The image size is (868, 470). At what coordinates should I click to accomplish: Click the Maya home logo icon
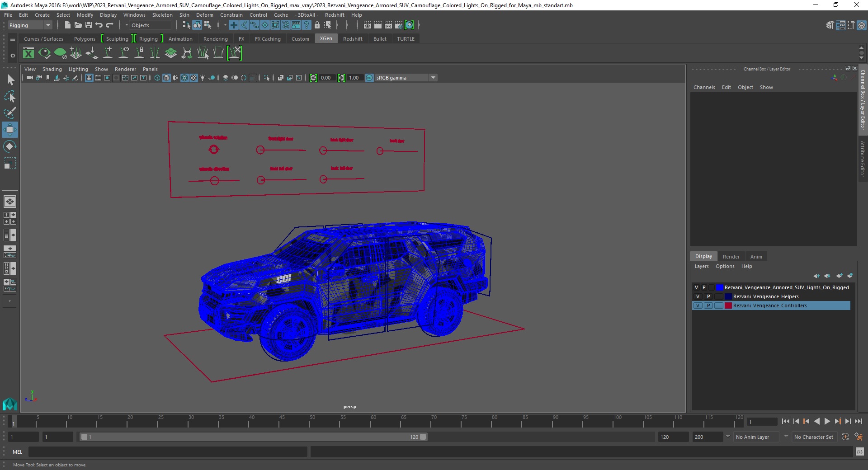point(10,404)
